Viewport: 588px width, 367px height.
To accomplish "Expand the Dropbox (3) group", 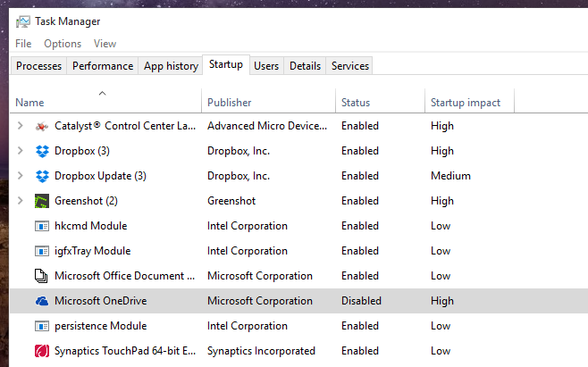I will 21,151.
